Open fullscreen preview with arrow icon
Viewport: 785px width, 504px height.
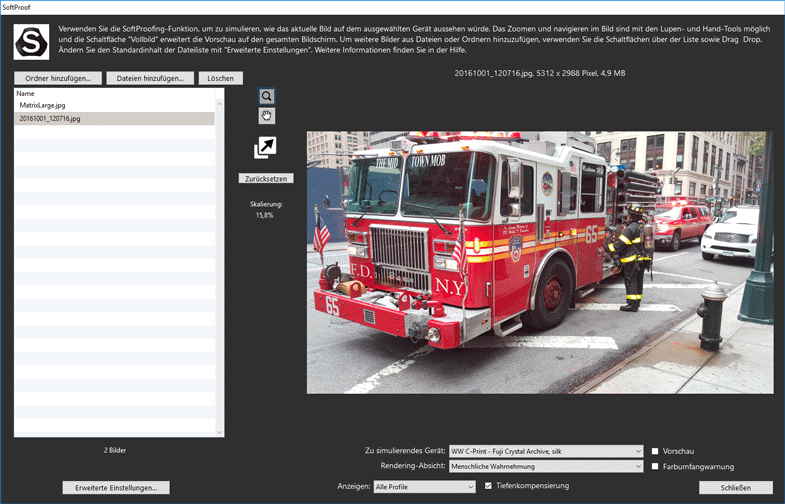coord(265,148)
